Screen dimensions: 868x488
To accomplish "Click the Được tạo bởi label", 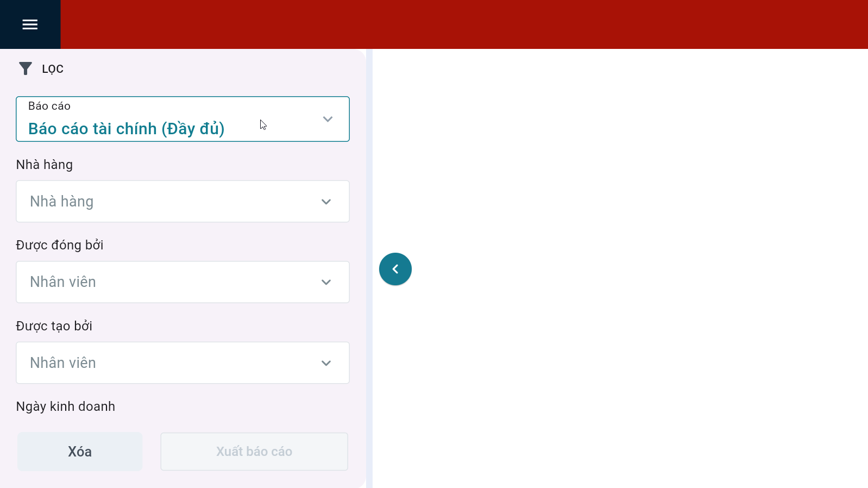I will (x=54, y=326).
